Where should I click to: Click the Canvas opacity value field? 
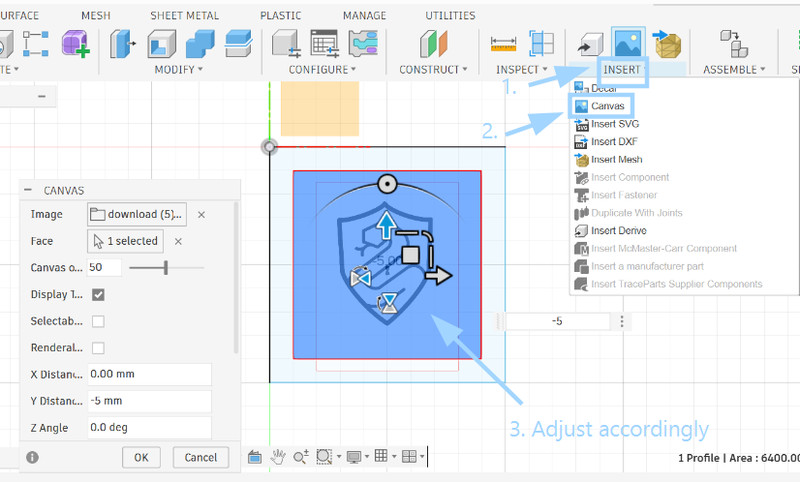(x=104, y=267)
